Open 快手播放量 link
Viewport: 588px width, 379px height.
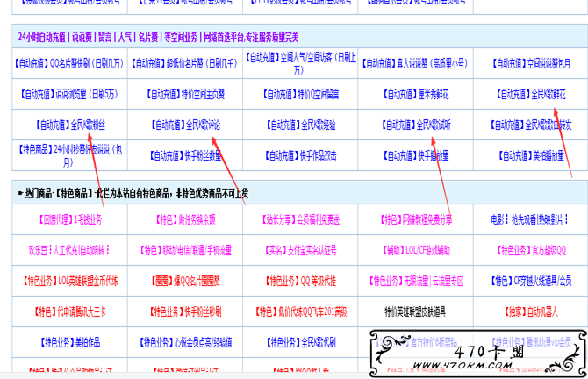tap(415, 155)
